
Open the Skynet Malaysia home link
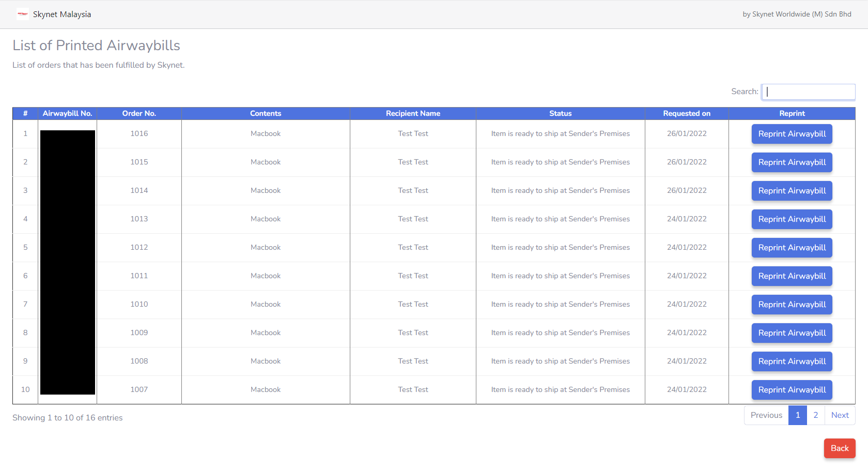click(x=61, y=14)
